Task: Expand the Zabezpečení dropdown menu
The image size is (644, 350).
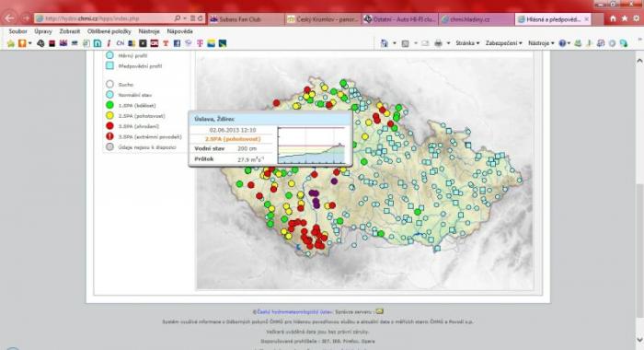Action: (x=503, y=43)
